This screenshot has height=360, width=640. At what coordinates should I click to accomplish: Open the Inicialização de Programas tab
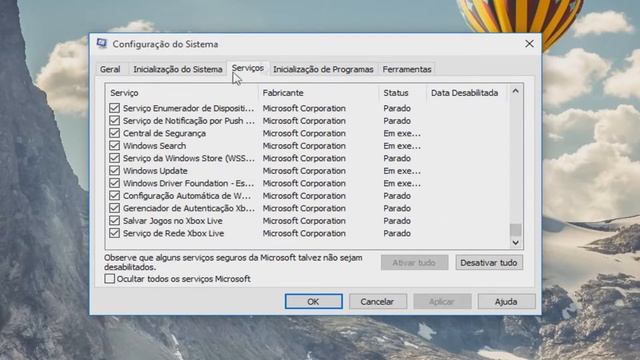click(x=323, y=69)
